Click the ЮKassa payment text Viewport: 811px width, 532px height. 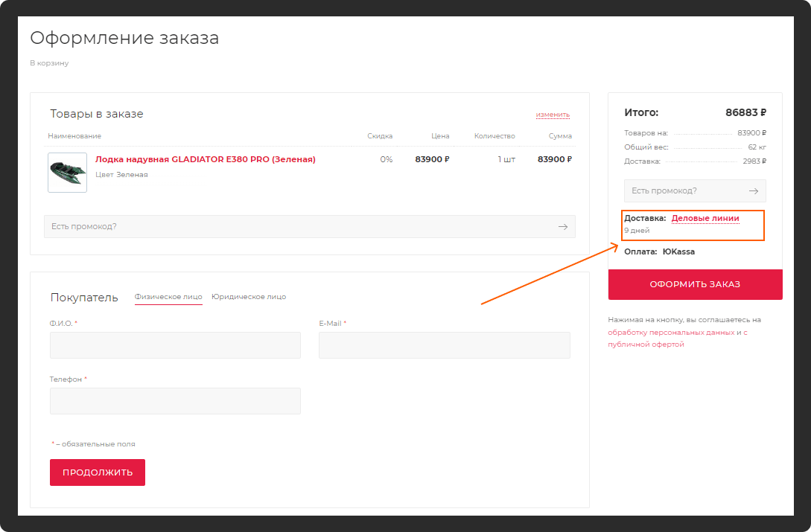pyautogui.click(x=678, y=251)
